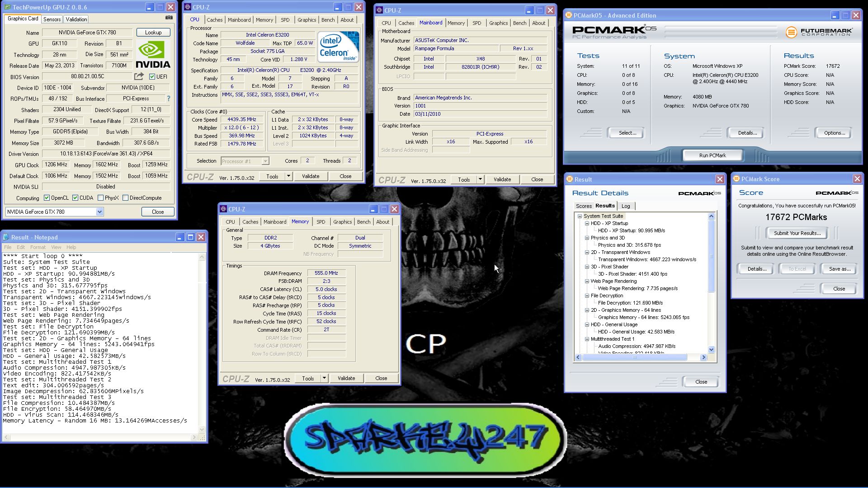Collapse the HDD - XP Startup tree node
The width and height of the screenshot is (868, 488).
click(x=587, y=223)
